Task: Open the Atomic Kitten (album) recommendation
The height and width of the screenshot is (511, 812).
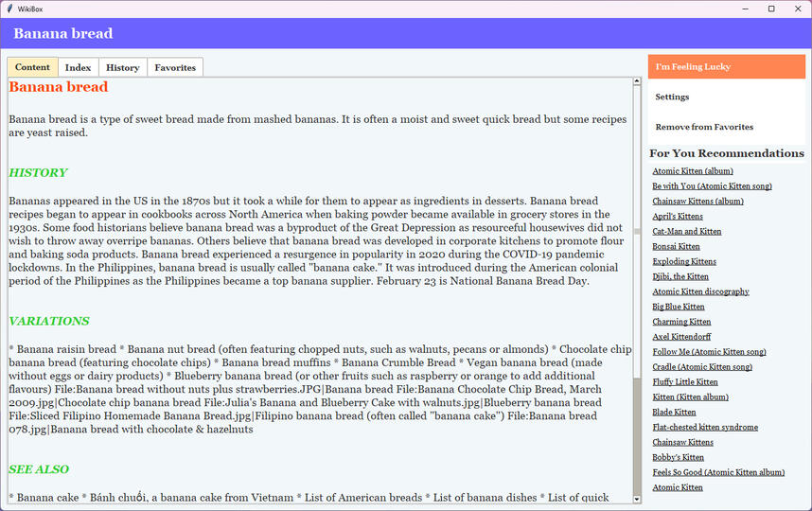Action: pyautogui.click(x=692, y=171)
